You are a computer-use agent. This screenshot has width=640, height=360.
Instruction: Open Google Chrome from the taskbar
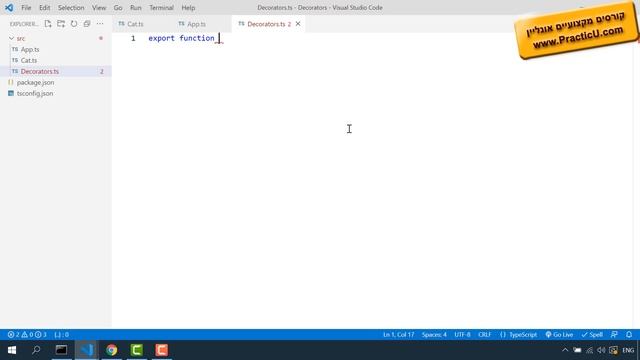111,350
